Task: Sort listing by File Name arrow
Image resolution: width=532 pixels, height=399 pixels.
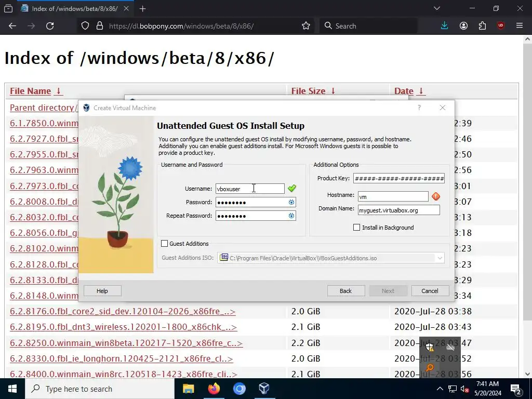Action: [58, 91]
